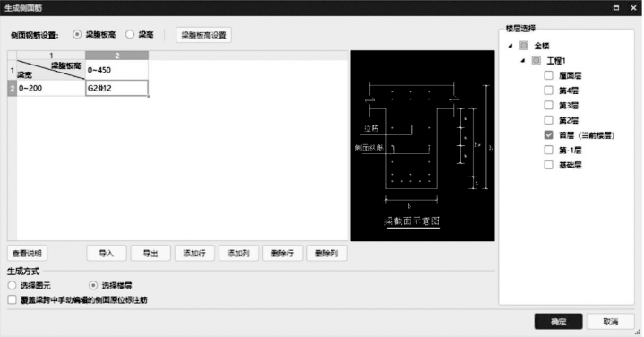Screen dimensions: 644x337
Task: Collapse the 全楼 tree node arrow
Action: click(x=511, y=46)
